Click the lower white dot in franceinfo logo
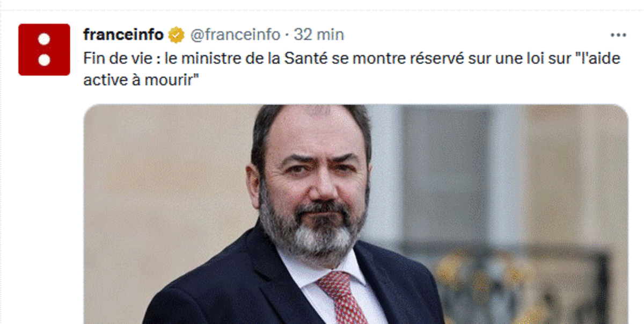The height and width of the screenshot is (324, 644). pyautogui.click(x=44, y=59)
